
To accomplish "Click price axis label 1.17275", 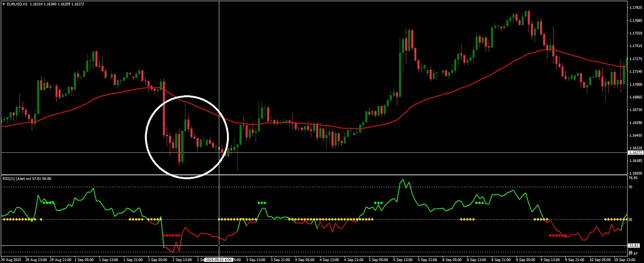I will (636, 59).
